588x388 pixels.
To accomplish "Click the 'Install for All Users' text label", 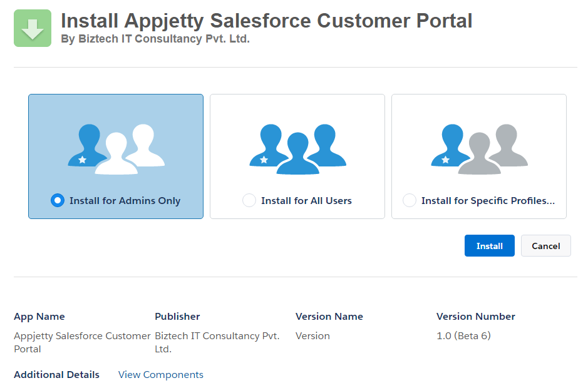I will 306,201.
